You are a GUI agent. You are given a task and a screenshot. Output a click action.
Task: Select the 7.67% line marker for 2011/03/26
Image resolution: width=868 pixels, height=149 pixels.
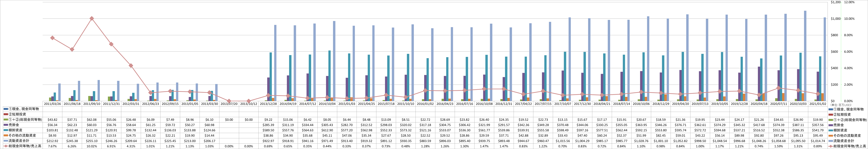(52, 38)
